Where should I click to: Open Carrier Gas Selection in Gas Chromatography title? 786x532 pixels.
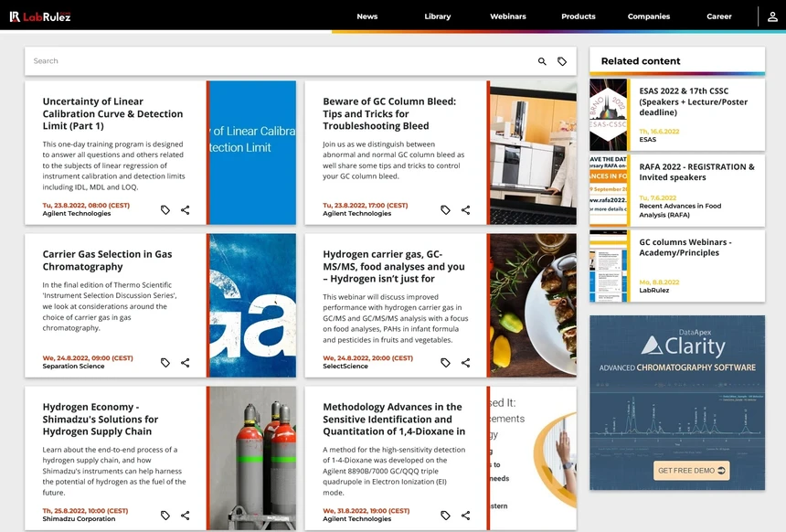point(107,261)
